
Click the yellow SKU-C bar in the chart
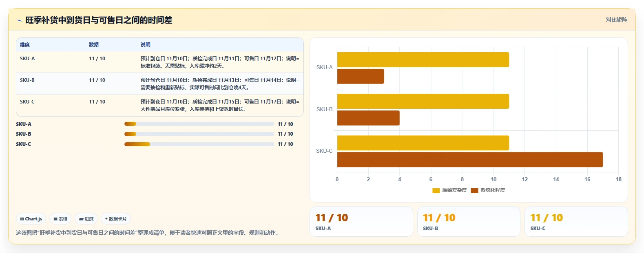[423, 143]
